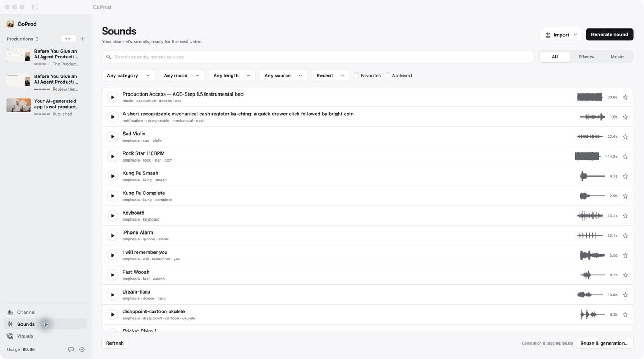Image resolution: width=644 pixels, height=359 pixels.
Task: Click the Refresh button
Action: [x=115, y=343]
